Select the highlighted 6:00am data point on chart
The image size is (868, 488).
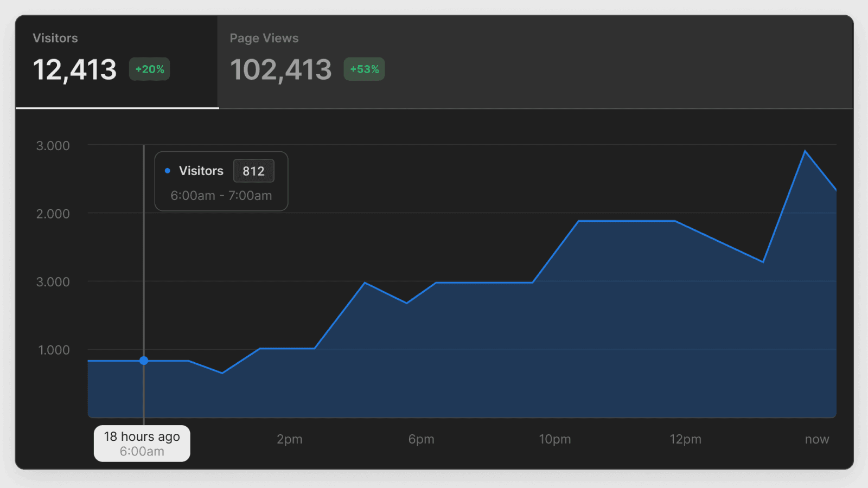tap(144, 361)
